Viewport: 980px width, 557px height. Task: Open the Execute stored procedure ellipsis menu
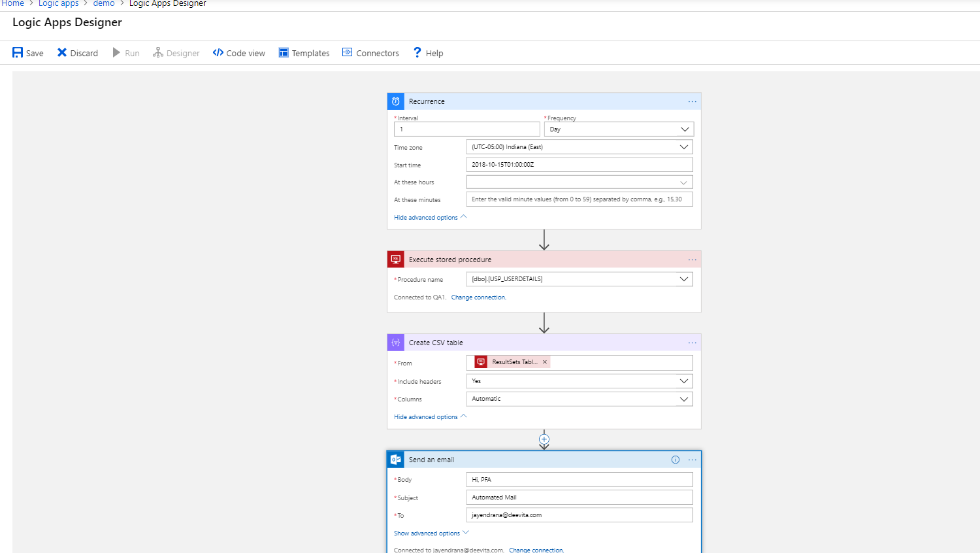click(693, 260)
